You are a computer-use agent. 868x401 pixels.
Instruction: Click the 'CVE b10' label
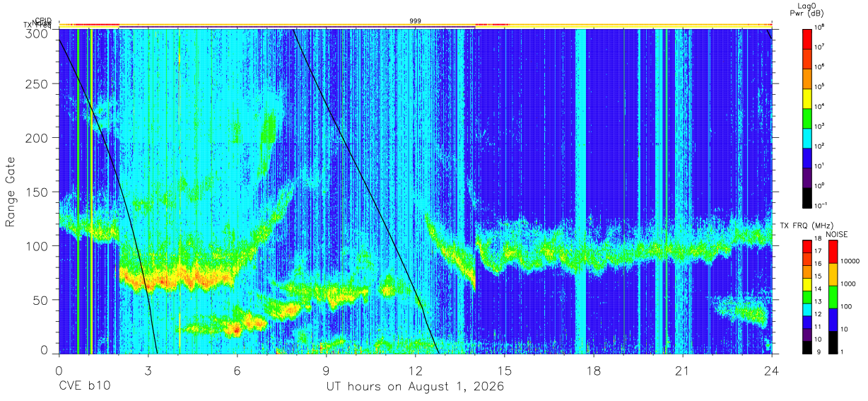click(x=84, y=387)
